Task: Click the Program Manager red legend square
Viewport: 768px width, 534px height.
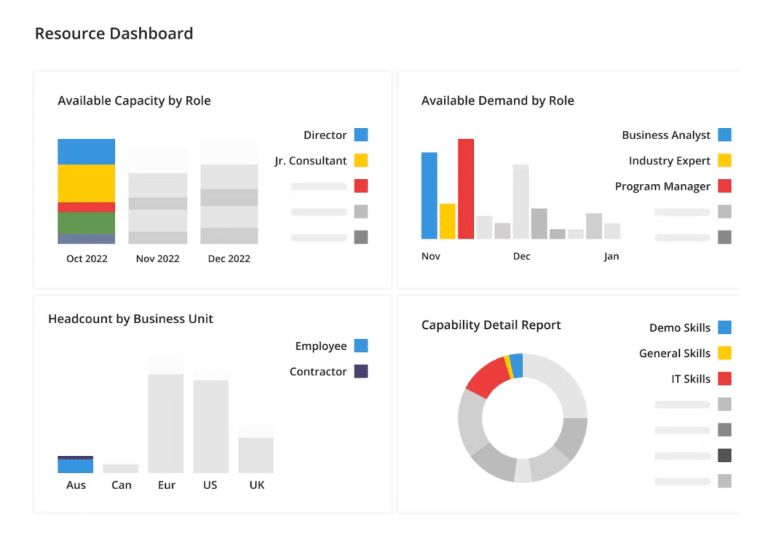Action: coord(724,186)
